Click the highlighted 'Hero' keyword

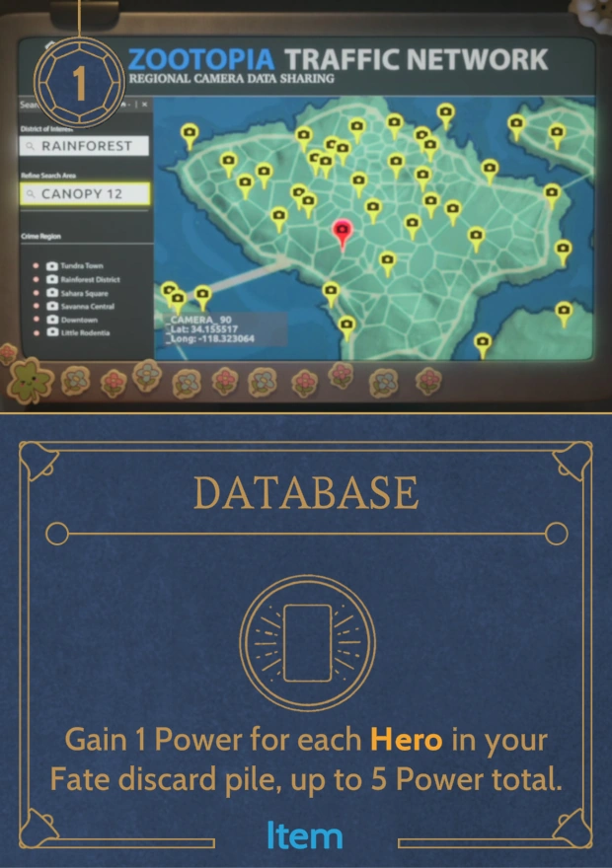coord(406,740)
